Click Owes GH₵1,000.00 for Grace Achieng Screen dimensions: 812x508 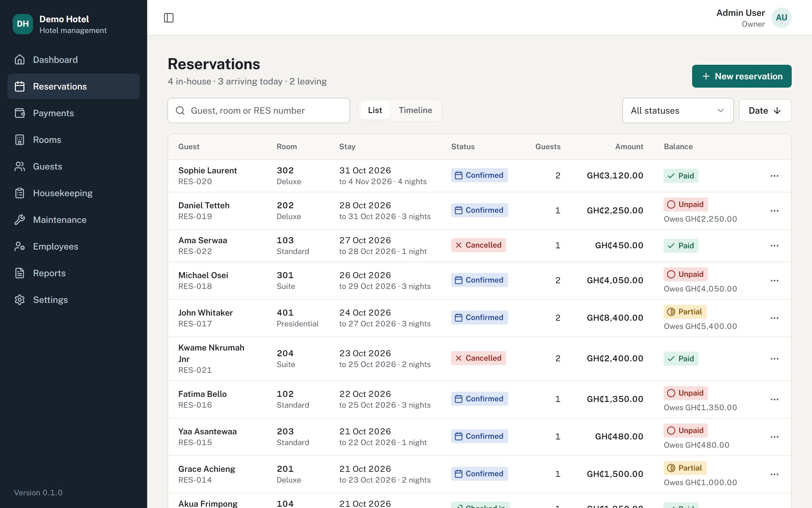point(700,483)
